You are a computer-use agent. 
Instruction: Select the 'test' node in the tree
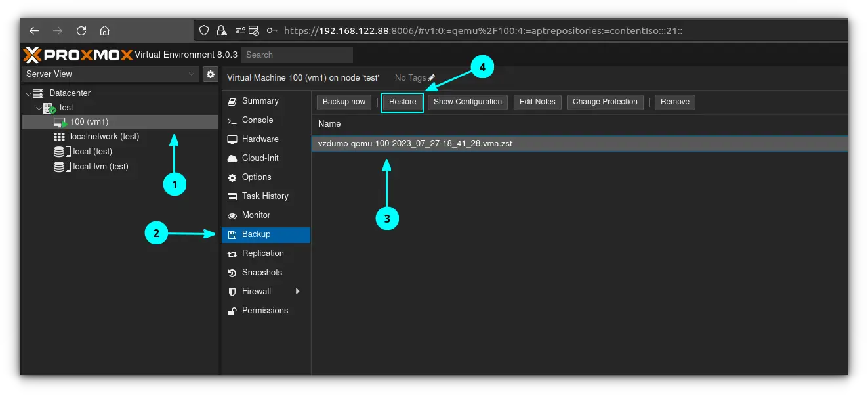click(x=66, y=108)
